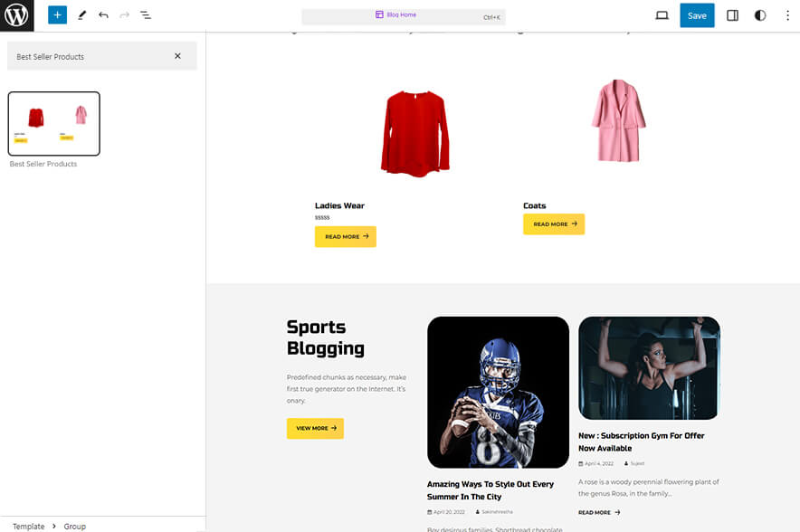Open the Styles half-circle icon

(759, 14)
